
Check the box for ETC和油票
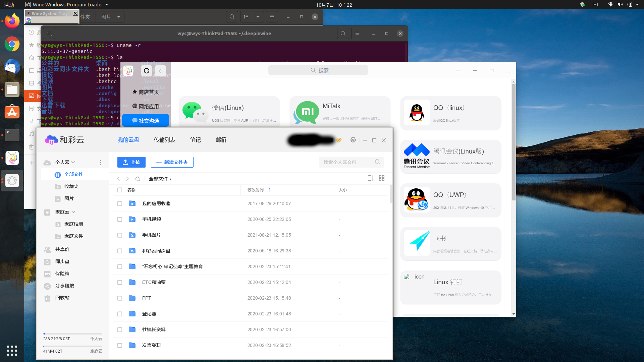coord(120,283)
